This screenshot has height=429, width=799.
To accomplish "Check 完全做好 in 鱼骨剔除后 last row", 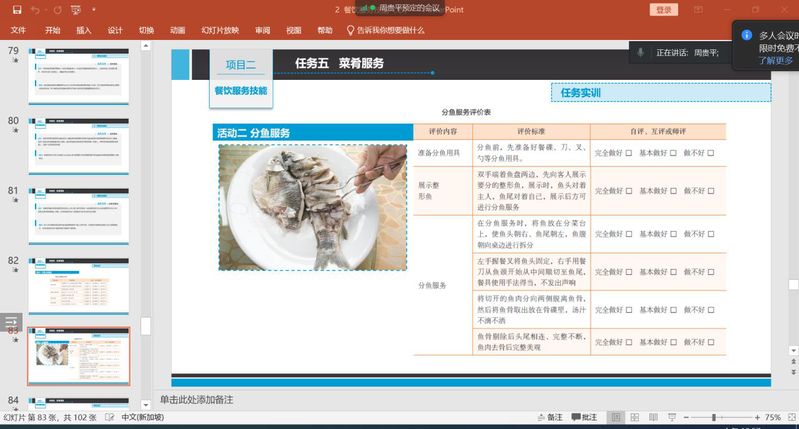I will [x=629, y=342].
